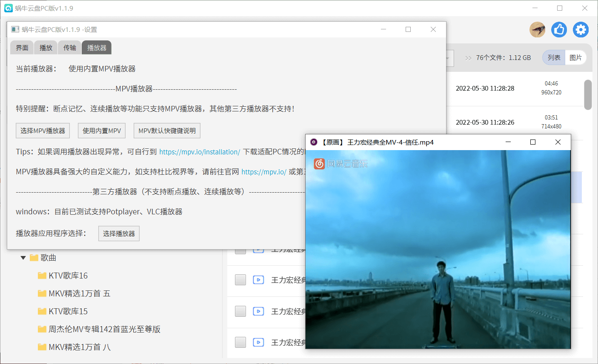Click the folder icon beside MKV精选1万首 五
598x364 pixels.
pyautogui.click(x=42, y=293)
